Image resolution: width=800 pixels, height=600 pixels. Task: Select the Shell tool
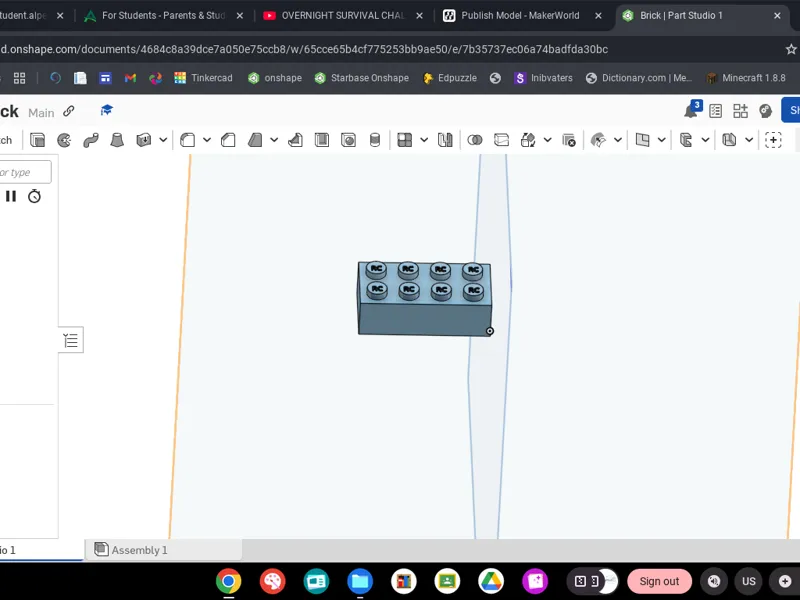point(322,140)
